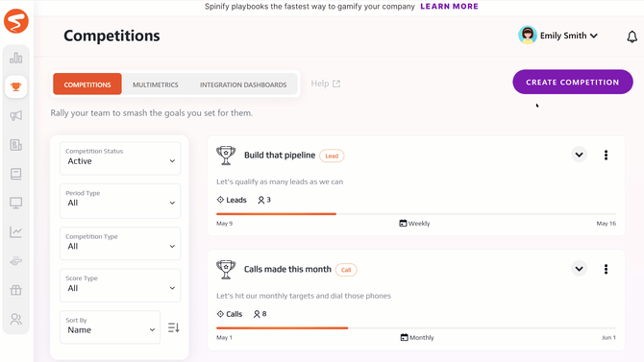
Task: Open the Sort By Name dropdown
Action: [111, 327]
